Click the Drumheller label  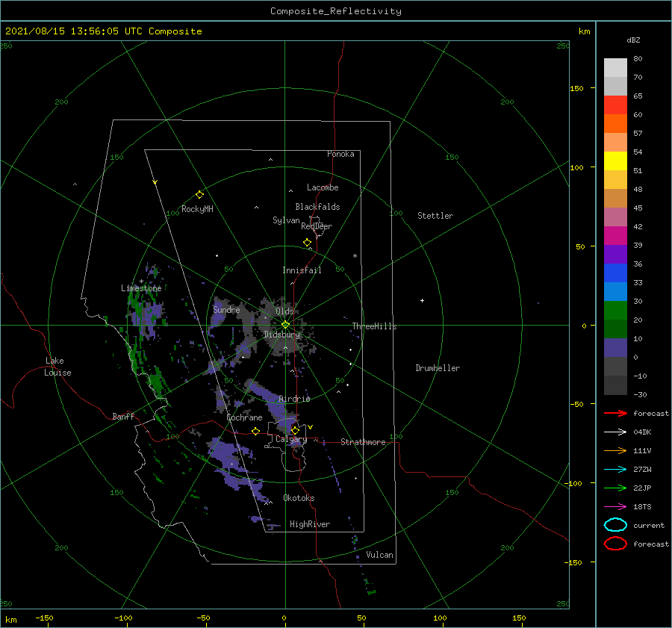pos(438,368)
